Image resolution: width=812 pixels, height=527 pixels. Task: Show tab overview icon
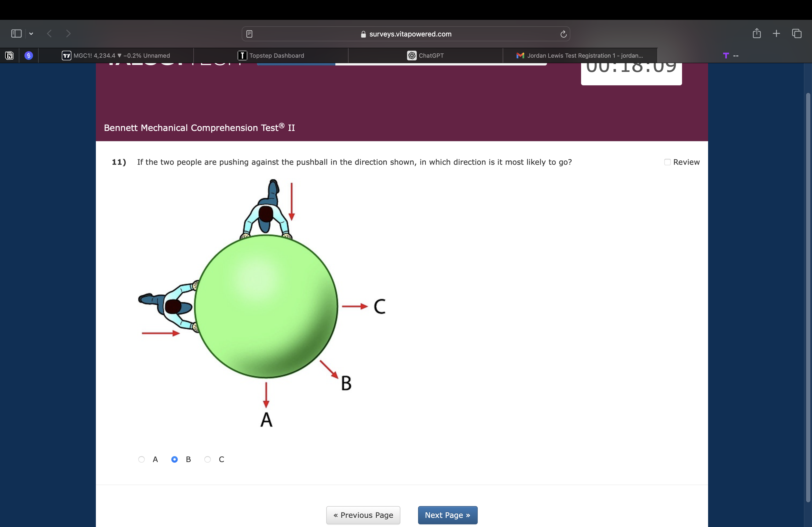coord(797,33)
